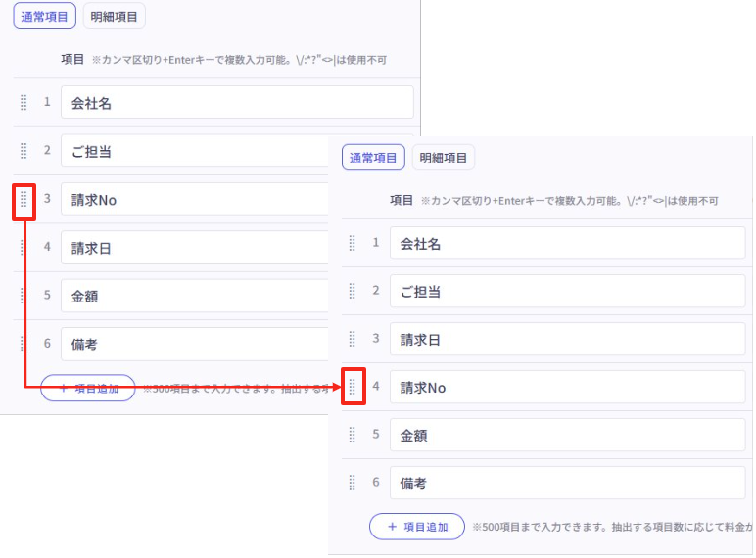
Task: Click the row 4 請求No text field
Action: tap(567, 387)
